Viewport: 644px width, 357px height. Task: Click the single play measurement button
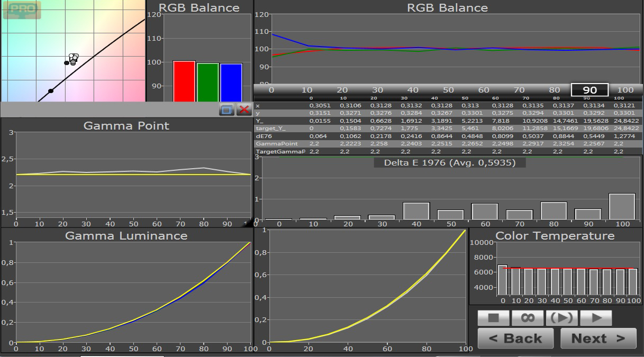596,318
